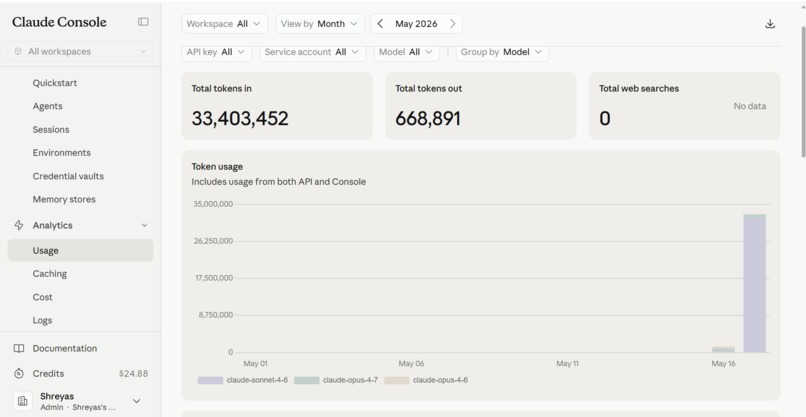Open the View by Month dropdown
This screenshot has height=417, width=806.
(x=320, y=24)
